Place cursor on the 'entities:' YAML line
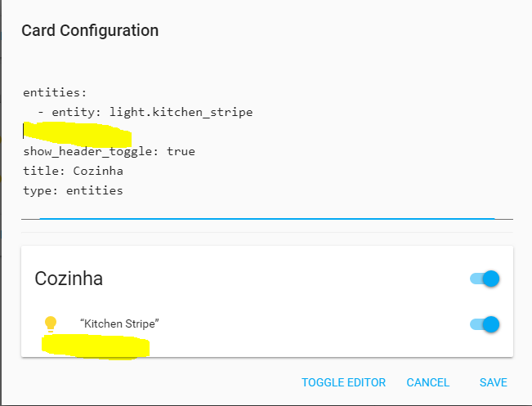 coord(55,92)
